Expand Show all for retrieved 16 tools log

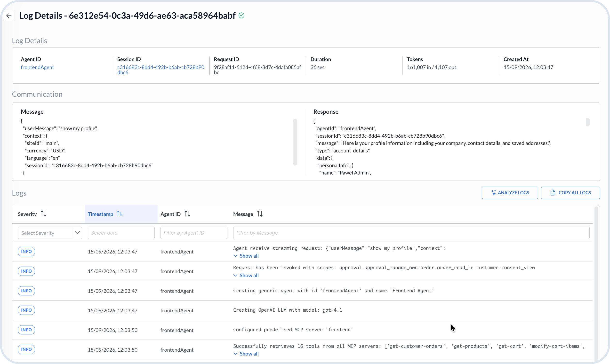pos(246,354)
